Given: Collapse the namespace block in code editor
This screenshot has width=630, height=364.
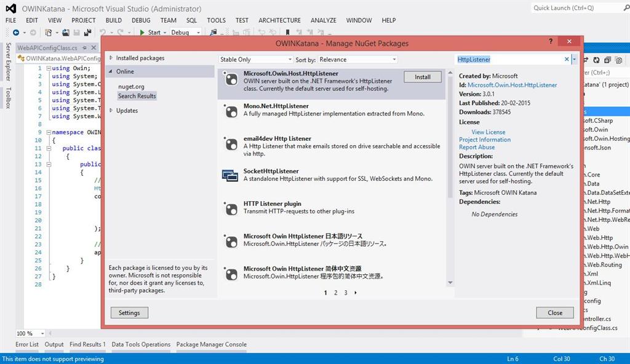Looking at the screenshot, I should tap(49, 132).
